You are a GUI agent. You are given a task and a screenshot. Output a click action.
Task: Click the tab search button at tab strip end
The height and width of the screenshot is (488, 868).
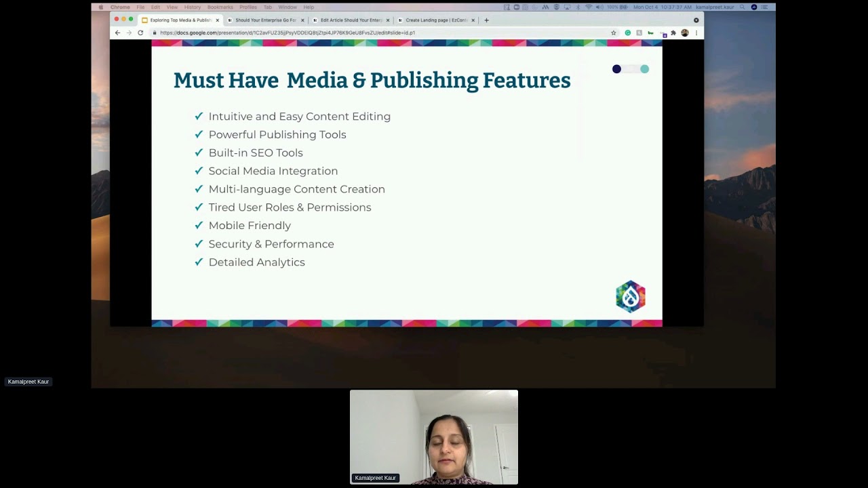[x=696, y=20]
